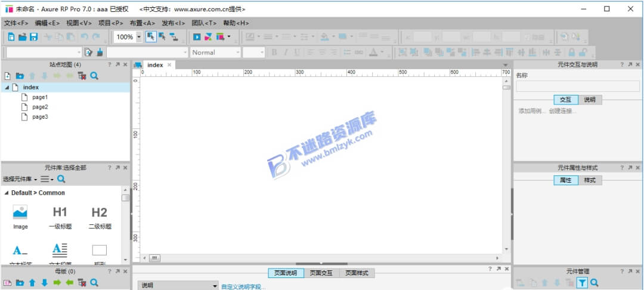The image size is (644, 290).
Task: Select the Image widget
Action: click(20, 217)
